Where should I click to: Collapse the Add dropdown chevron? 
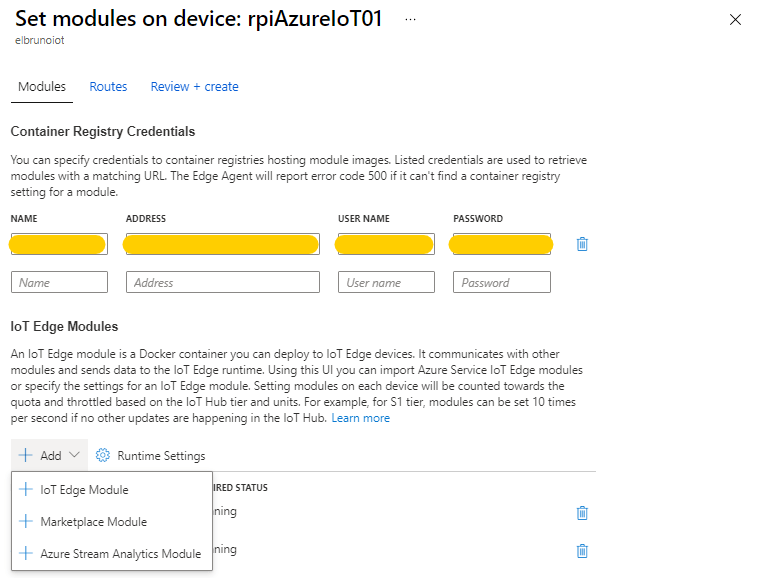point(75,456)
